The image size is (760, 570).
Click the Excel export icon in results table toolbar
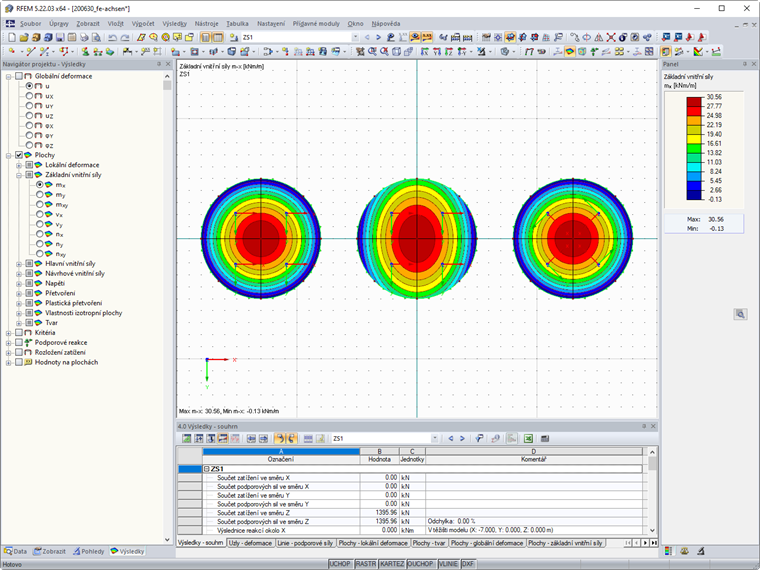[x=528, y=439]
